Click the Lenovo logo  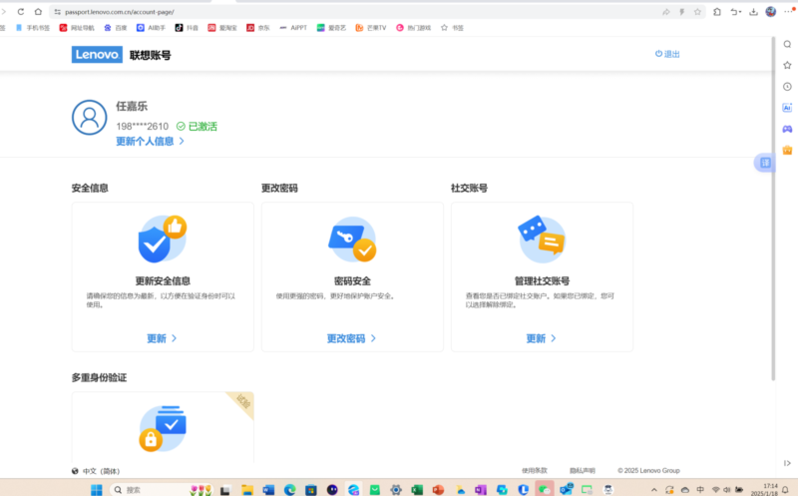click(97, 54)
